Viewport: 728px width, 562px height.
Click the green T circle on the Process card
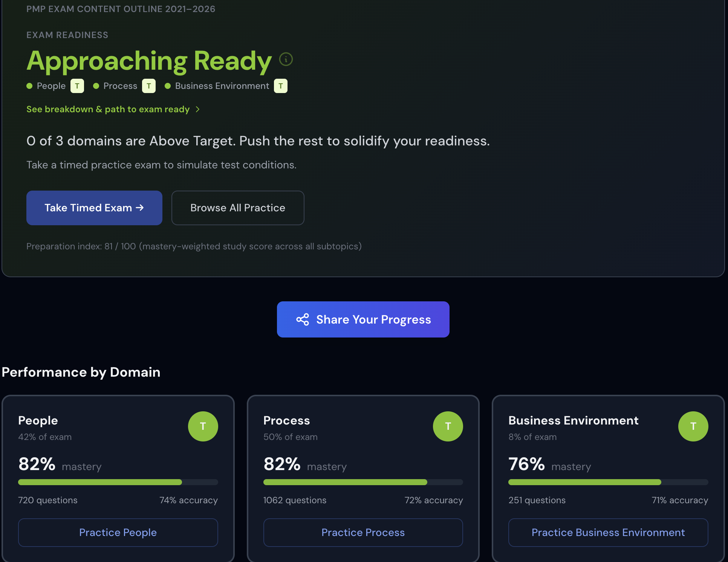448,426
